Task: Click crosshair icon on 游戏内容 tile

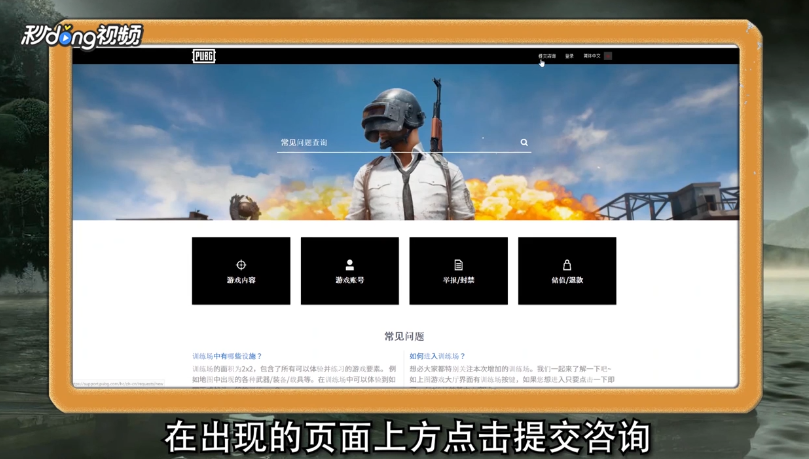Action: 241,265
